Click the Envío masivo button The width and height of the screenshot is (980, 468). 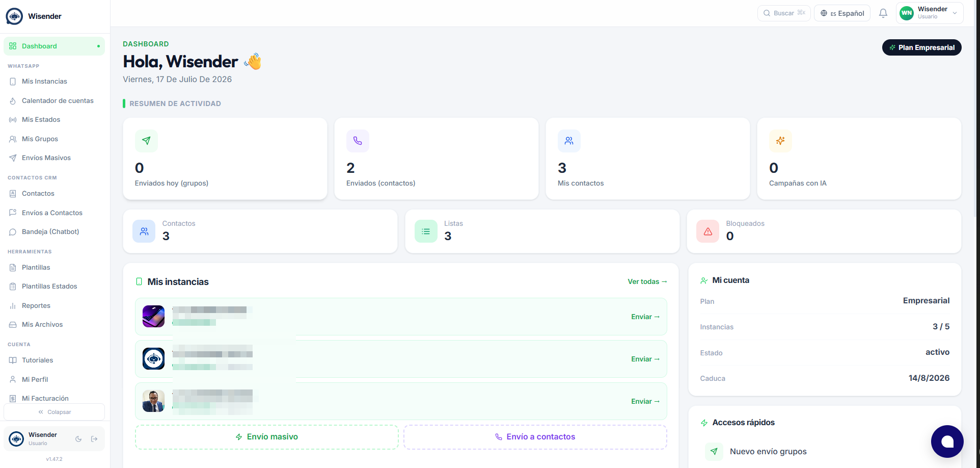click(266, 437)
